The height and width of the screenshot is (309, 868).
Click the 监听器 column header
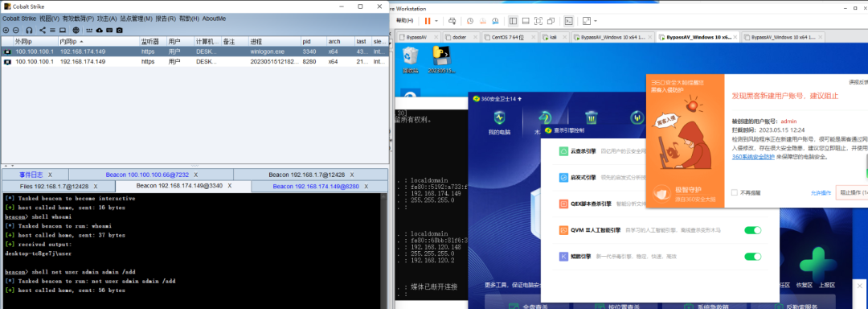pos(153,42)
